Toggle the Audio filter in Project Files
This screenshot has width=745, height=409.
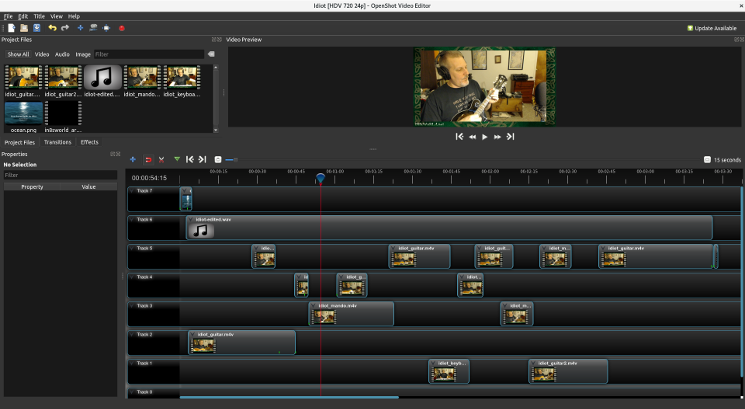[62, 54]
